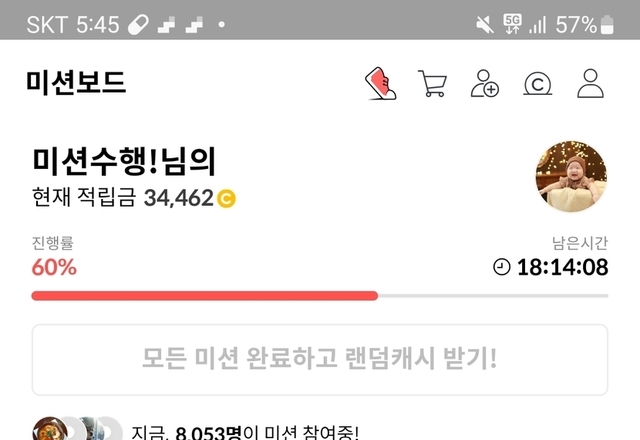Tap the battery indicator in status bar
This screenshot has width=640, height=440.
click(607, 24)
